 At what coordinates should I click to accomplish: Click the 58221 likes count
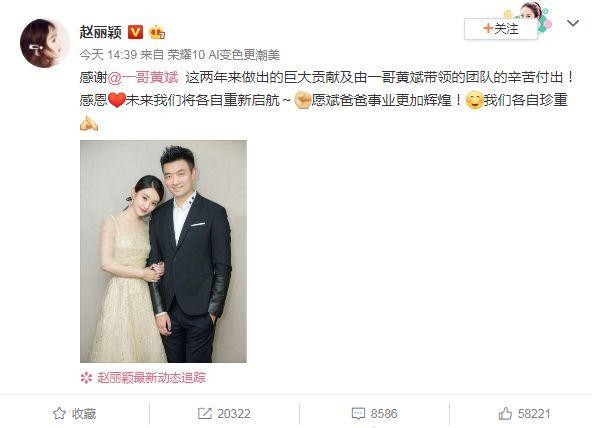tap(534, 414)
